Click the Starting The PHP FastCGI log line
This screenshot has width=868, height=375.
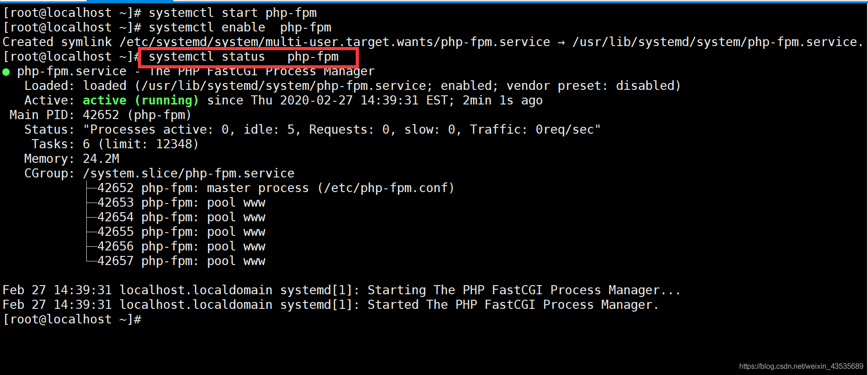(x=342, y=290)
